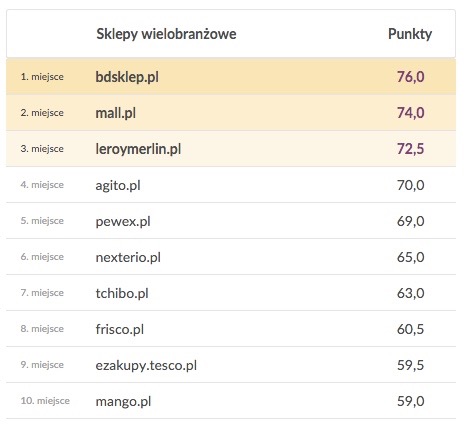Click the 5. miejsce rank label
Image resolution: width=466 pixels, height=431 pixels.
(x=42, y=221)
